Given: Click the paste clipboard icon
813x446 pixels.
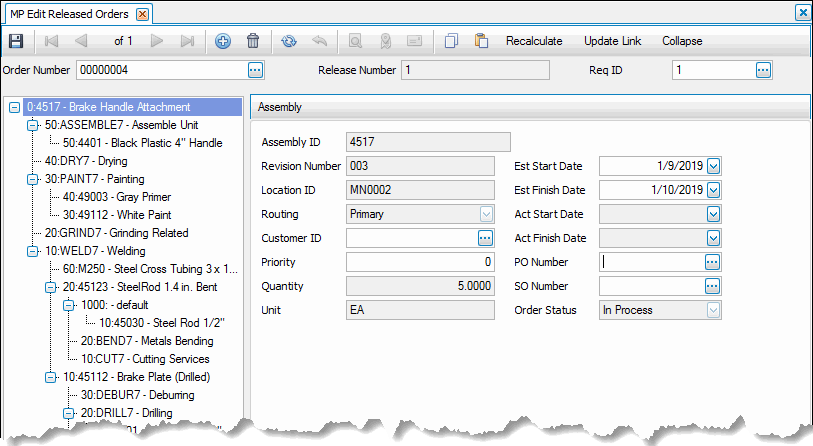Looking at the screenshot, I should pyautogui.click(x=481, y=41).
